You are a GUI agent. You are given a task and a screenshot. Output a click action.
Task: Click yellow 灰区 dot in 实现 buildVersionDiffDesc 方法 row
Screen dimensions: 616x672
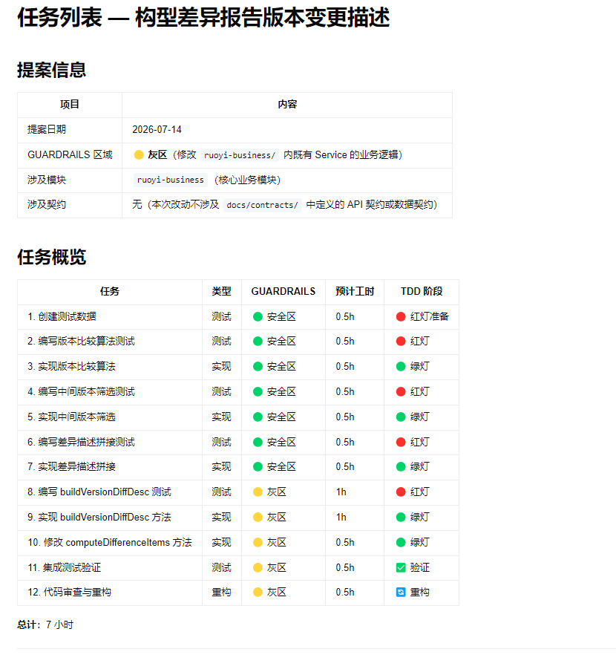[x=258, y=518]
